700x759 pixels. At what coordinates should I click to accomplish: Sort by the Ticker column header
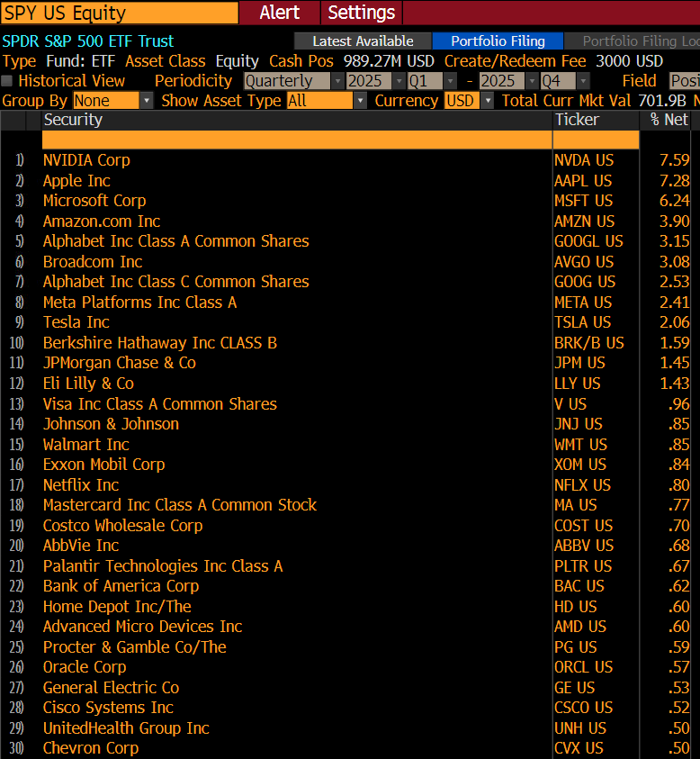tap(596, 120)
